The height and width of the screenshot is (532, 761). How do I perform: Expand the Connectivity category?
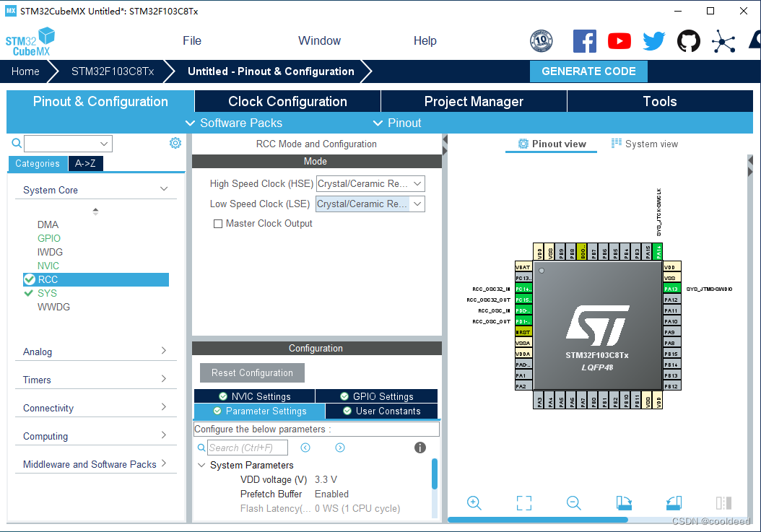[x=164, y=407]
